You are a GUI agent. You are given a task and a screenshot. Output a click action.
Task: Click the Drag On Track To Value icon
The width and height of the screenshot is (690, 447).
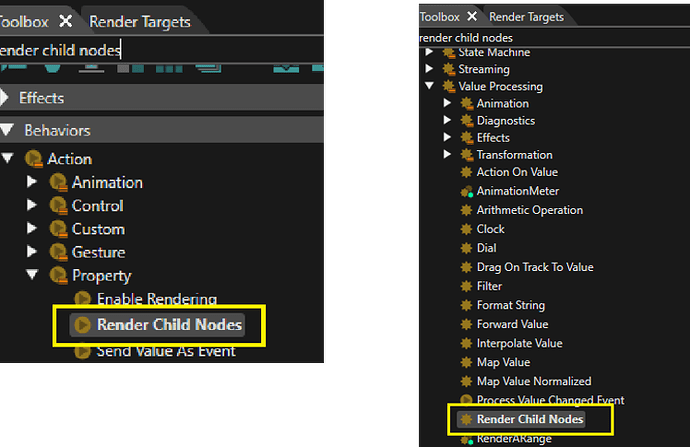[466, 267]
